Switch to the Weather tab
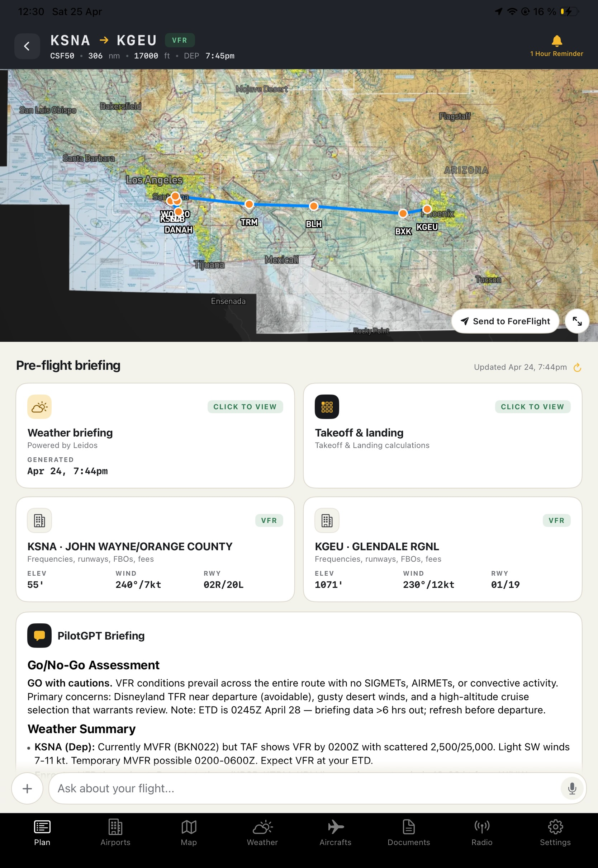The image size is (598, 868). (262, 832)
